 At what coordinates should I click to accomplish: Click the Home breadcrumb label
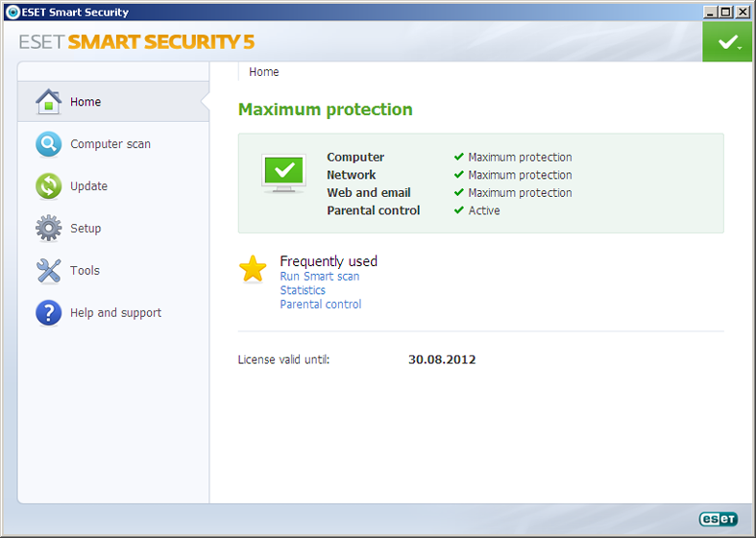pyautogui.click(x=264, y=72)
